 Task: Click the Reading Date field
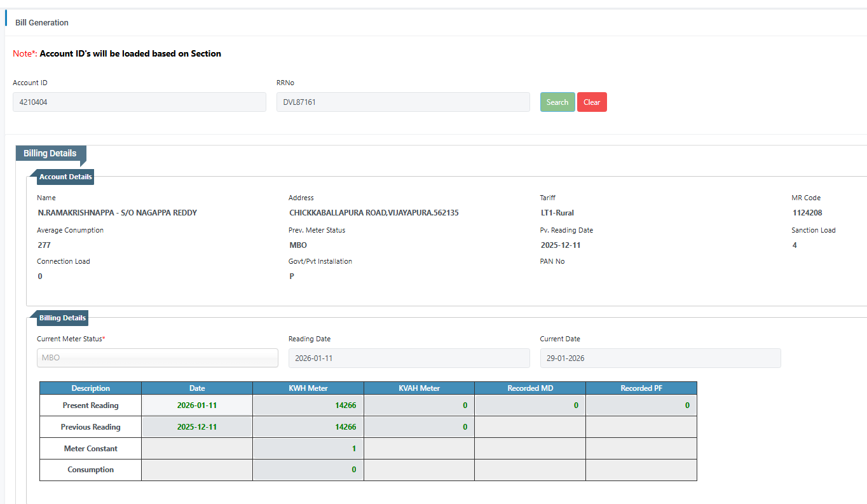click(409, 358)
